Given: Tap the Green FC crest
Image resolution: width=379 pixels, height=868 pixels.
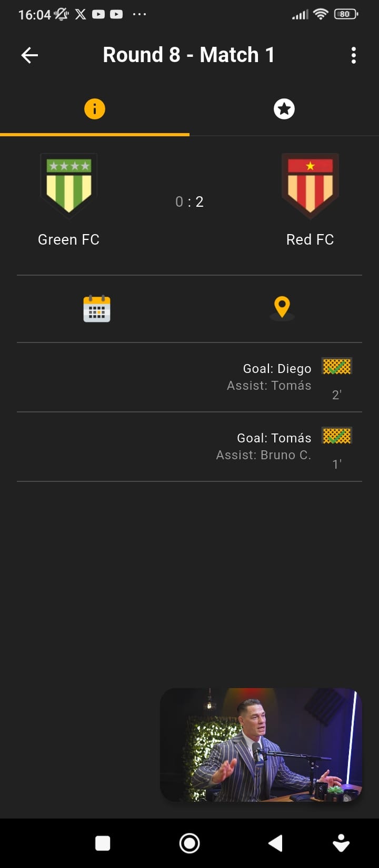Looking at the screenshot, I should [69, 186].
